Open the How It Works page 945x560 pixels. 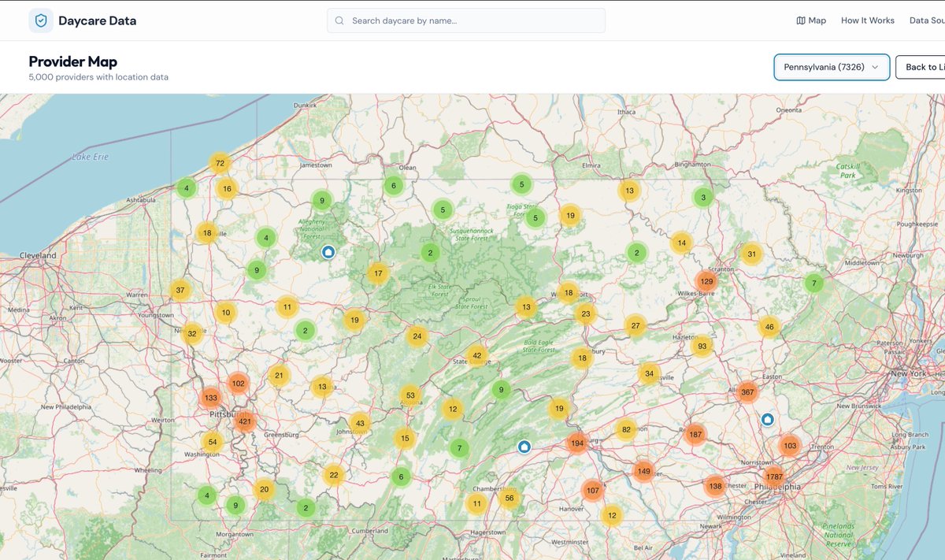click(867, 20)
